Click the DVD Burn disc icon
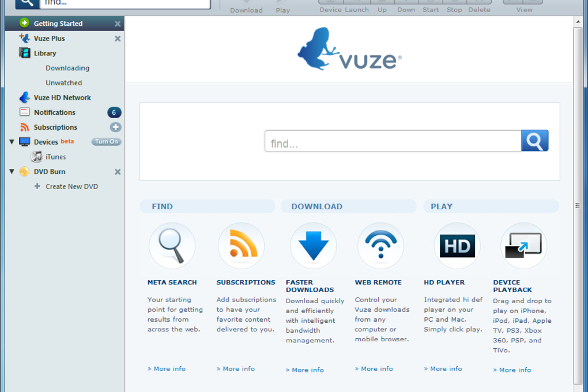This screenshot has width=588, height=392. click(24, 171)
